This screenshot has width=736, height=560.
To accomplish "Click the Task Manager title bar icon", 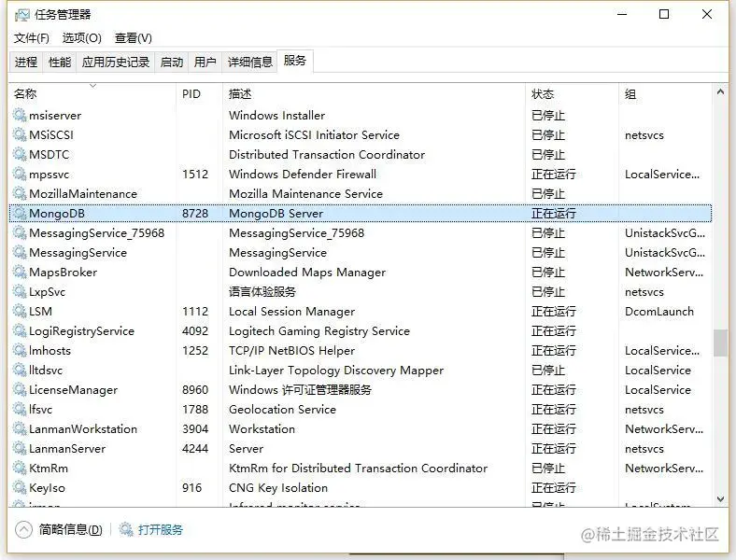I will (21, 15).
